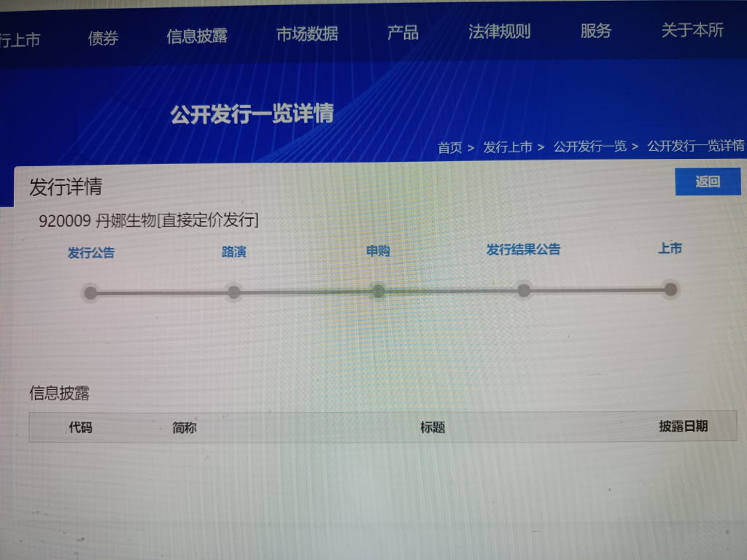Click the 公开发行一览 breadcrumb link
747x560 pixels.
(x=589, y=146)
